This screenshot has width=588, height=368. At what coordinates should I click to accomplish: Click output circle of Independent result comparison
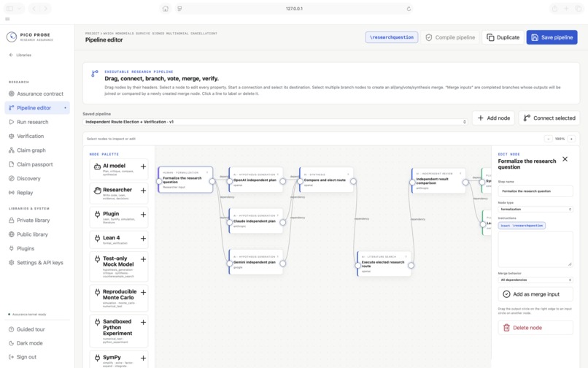(465, 182)
